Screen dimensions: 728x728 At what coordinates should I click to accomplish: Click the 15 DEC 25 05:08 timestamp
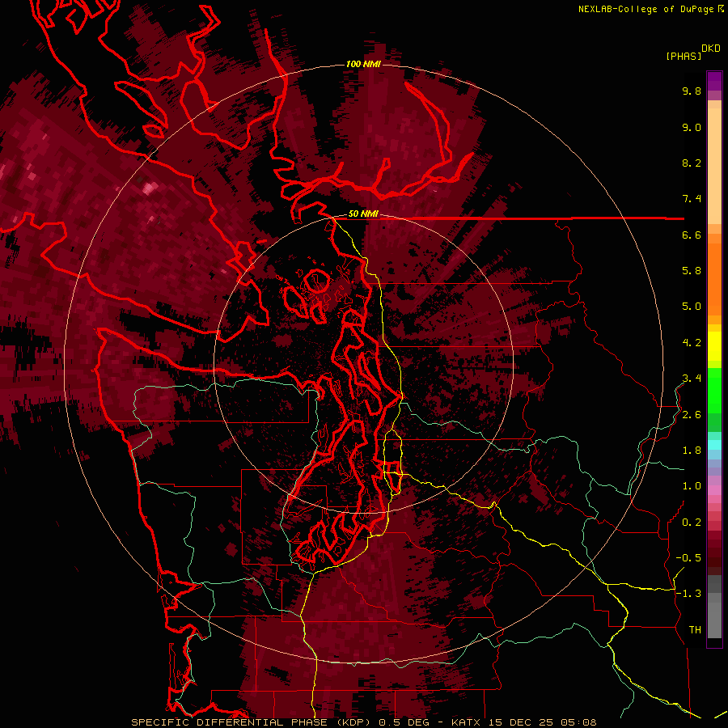pyautogui.click(x=542, y=722)
